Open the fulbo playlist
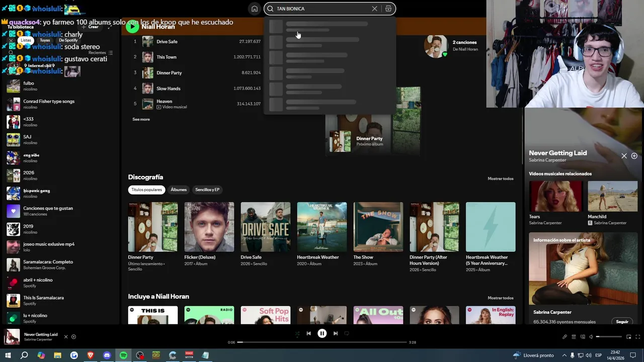 [x=60, y=86]
